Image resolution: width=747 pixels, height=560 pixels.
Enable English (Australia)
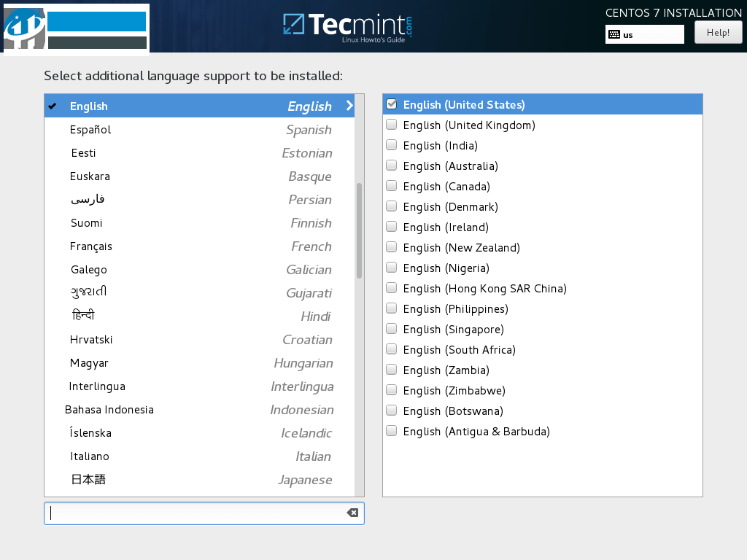pyautogui.click(x=391, y=165)
